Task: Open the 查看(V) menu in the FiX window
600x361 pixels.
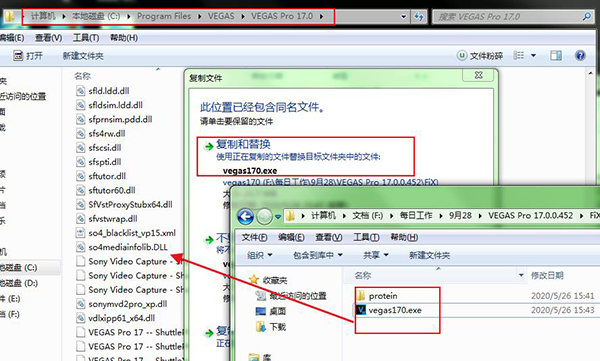Action: (328, 237)
